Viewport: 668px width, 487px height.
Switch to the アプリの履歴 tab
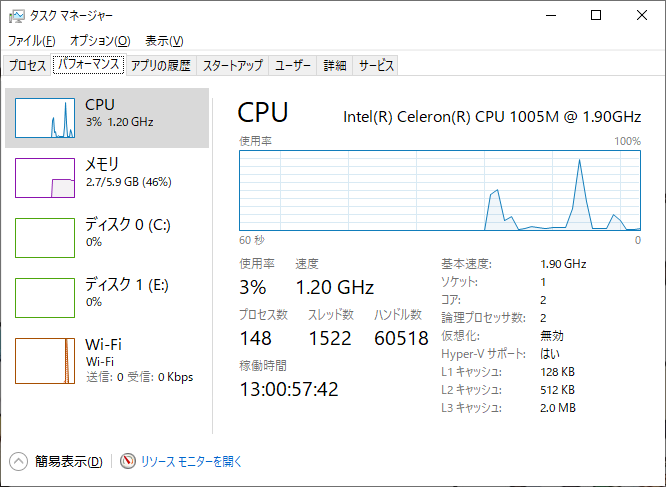point(160,66)
